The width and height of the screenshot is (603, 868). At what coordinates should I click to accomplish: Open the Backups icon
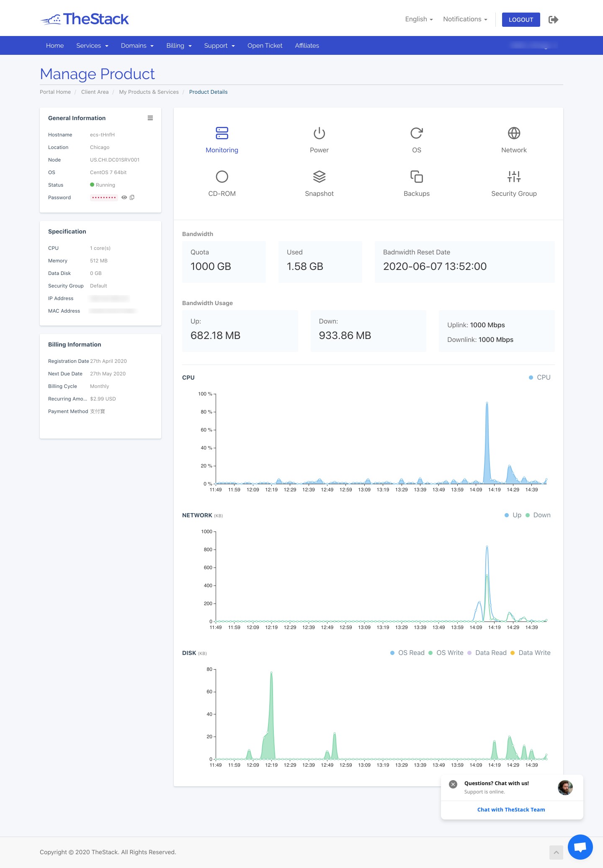tap(417, 177)
